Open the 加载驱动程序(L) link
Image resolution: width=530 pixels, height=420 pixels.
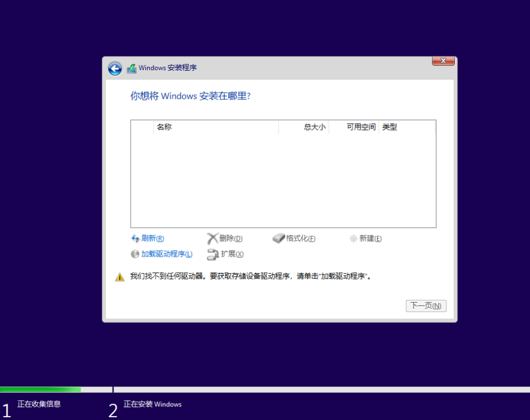[x=167, y=254]
